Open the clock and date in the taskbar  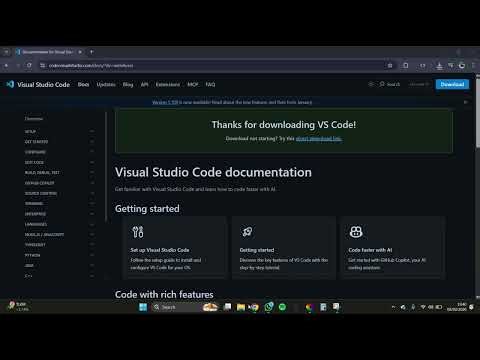click(x=457, y=307)
